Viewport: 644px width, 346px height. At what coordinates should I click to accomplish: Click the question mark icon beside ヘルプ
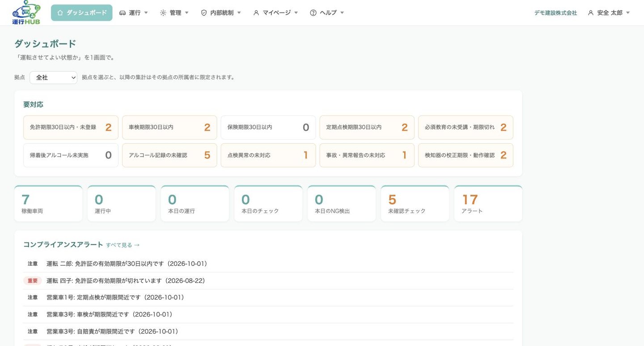pos(313,13)
